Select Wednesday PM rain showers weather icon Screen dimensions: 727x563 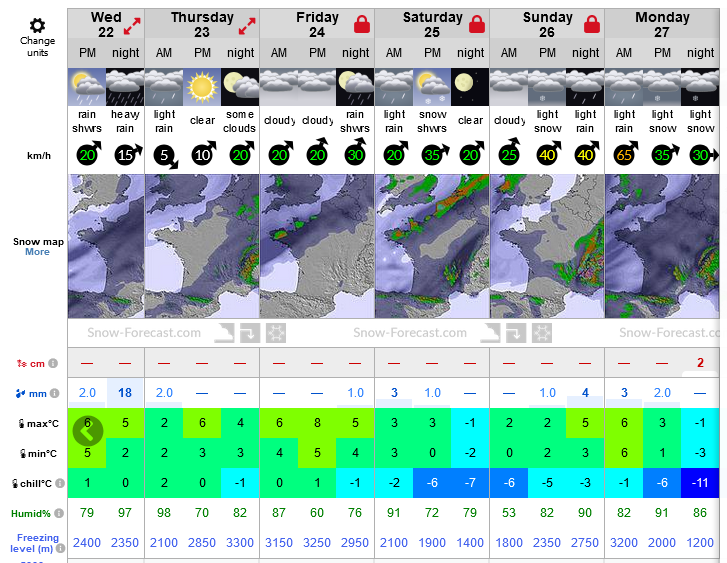click(x=87, y=87)
